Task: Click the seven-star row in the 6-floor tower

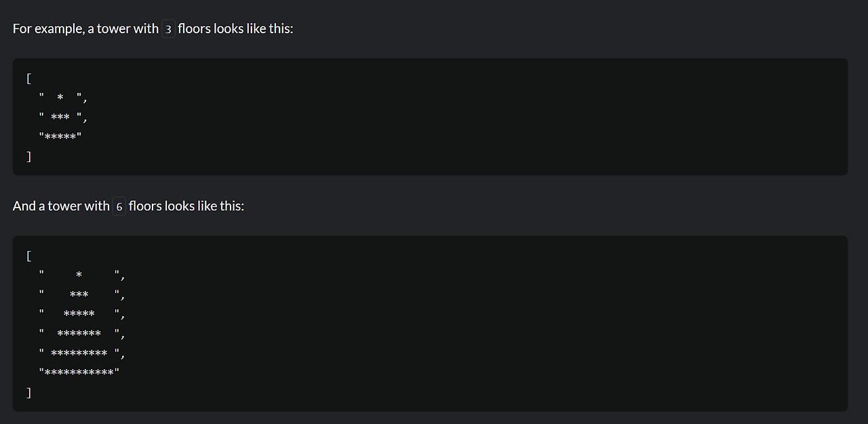Action: (82, 334)
